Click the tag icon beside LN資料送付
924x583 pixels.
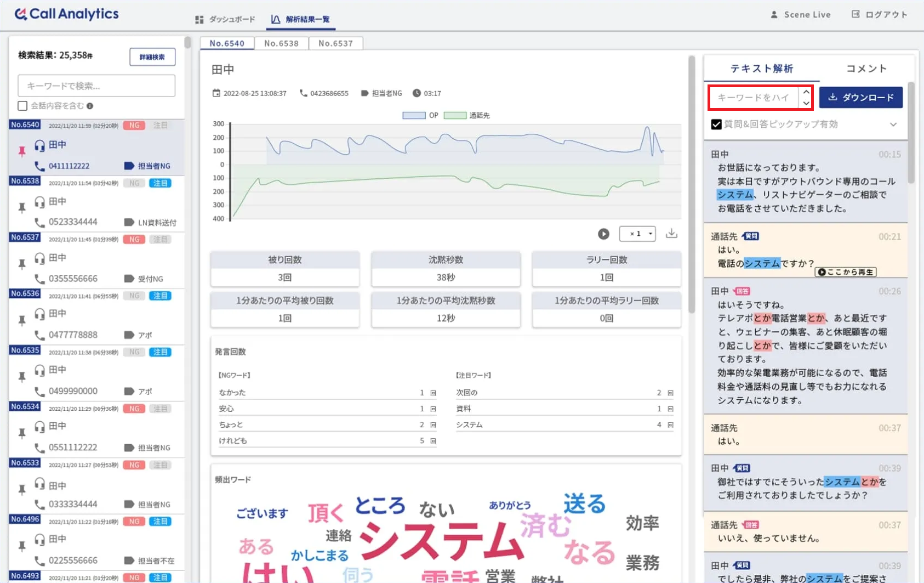tap(129, 222)
